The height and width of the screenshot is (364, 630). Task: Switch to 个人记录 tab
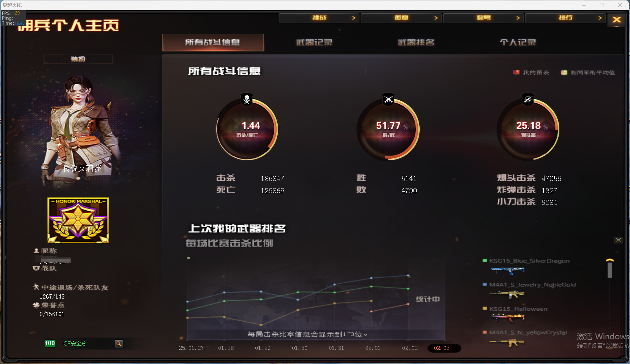pyautogui.click(x=518, y=42)
